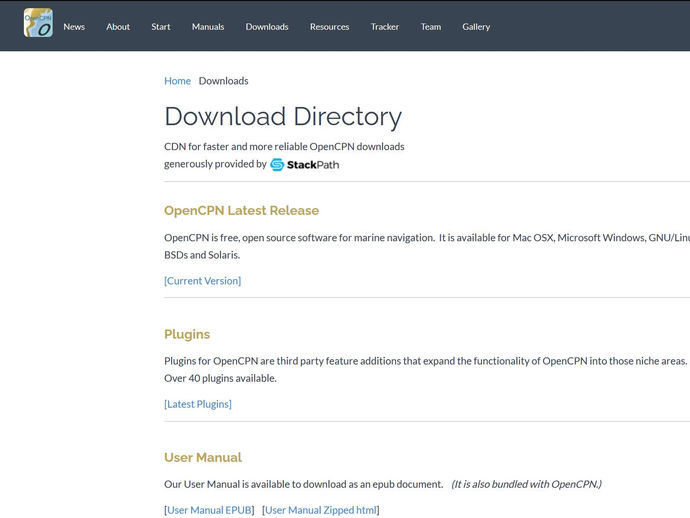690x518 pixels.
Task: Open the About menu item
Action: point(118,27)
